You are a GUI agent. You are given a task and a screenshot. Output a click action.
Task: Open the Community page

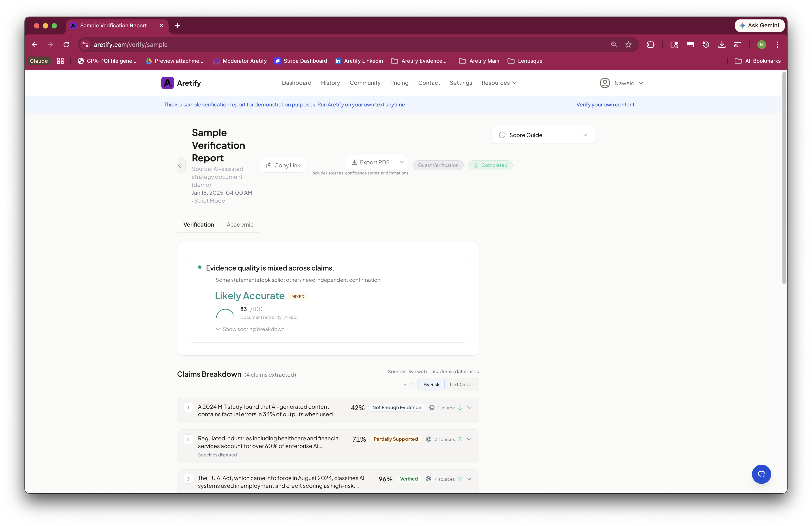365,83
